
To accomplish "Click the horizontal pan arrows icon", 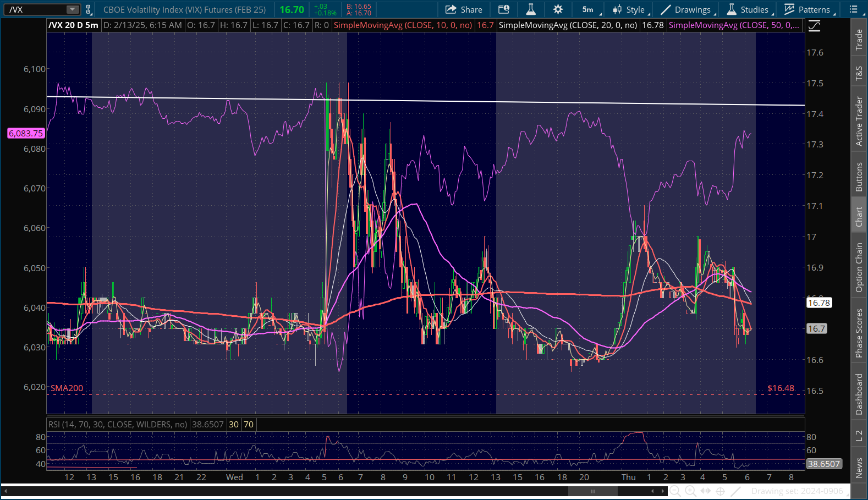I will [x=705, y=491].
